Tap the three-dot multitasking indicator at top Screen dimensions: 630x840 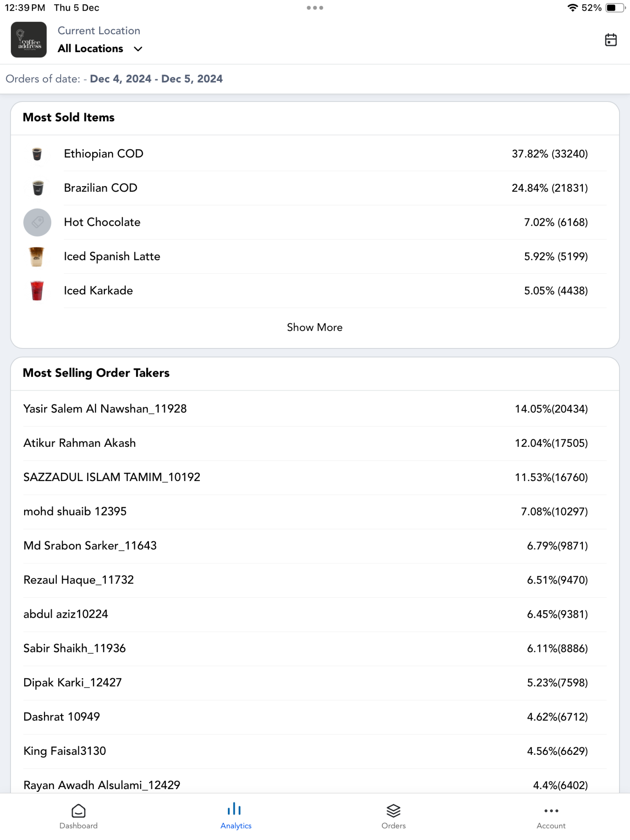point(315,8)
